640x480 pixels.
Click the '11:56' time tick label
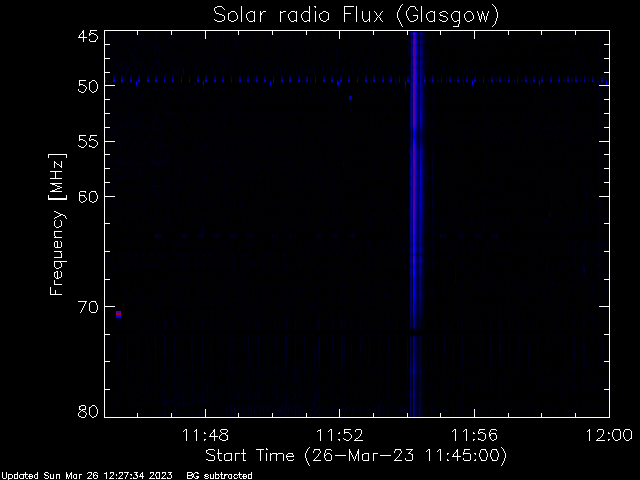tap(474, 435)
